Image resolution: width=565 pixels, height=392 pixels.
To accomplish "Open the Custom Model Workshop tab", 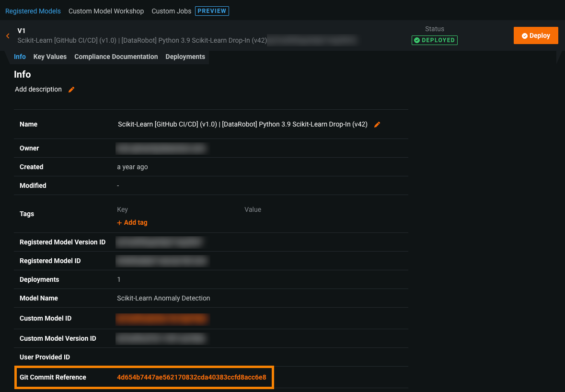I will click(106, 11).
